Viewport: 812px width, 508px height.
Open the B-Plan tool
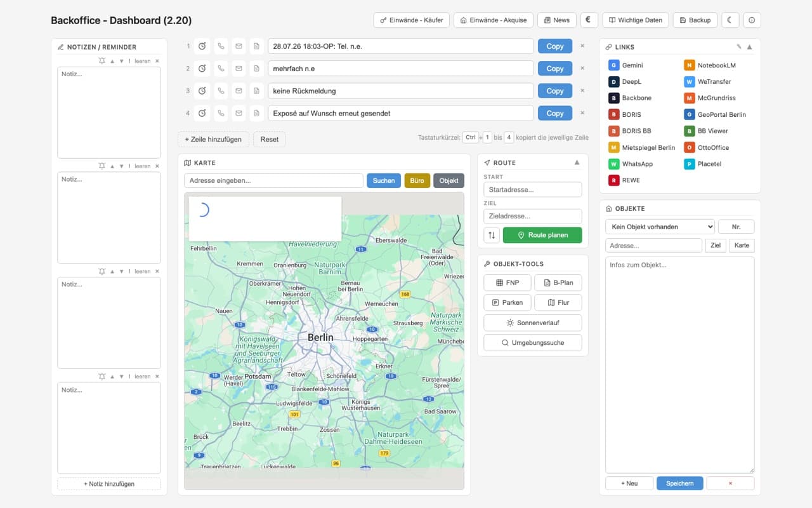[558, 283]
